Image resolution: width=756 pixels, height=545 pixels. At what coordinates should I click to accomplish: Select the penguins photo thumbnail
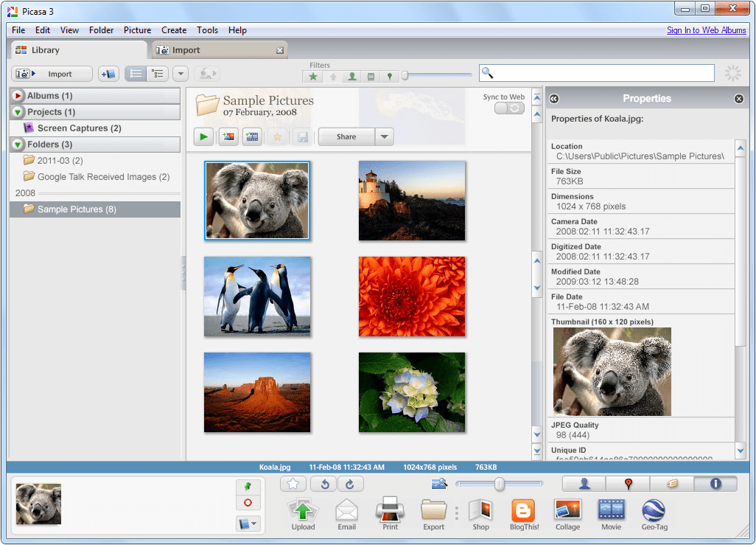257,296
